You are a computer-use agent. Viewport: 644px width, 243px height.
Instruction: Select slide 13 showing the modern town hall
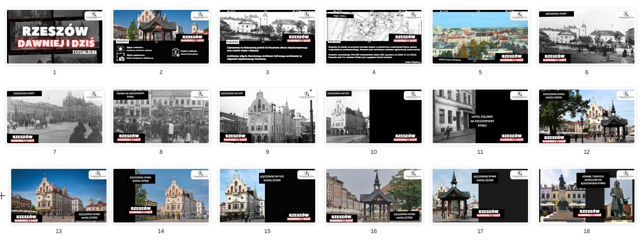(x=59, y=196)
